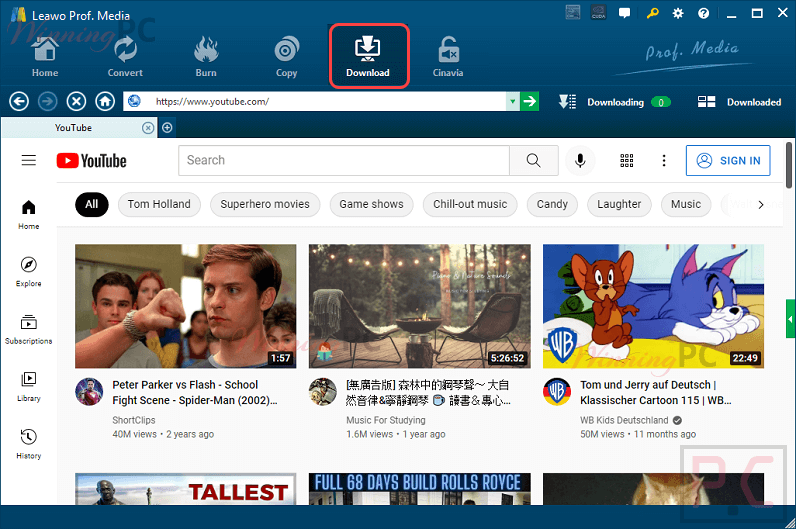Screen dimensions: 796x529
Task: Click the URL address field
Action: pyautogui.click(x=315, y=102)
